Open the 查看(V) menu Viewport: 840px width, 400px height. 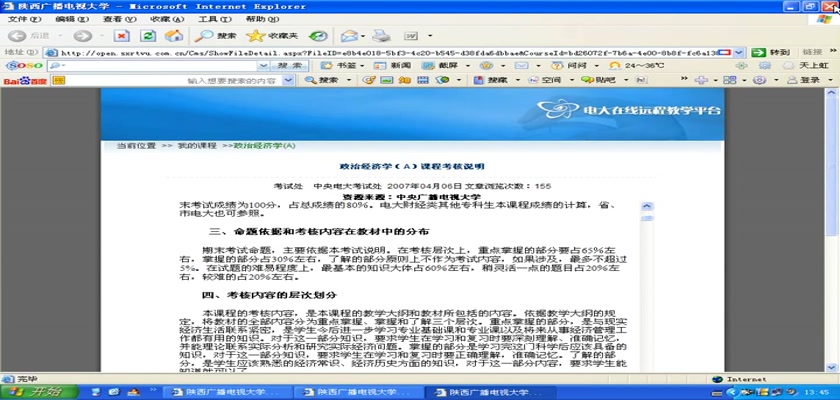tap(119, 19)
